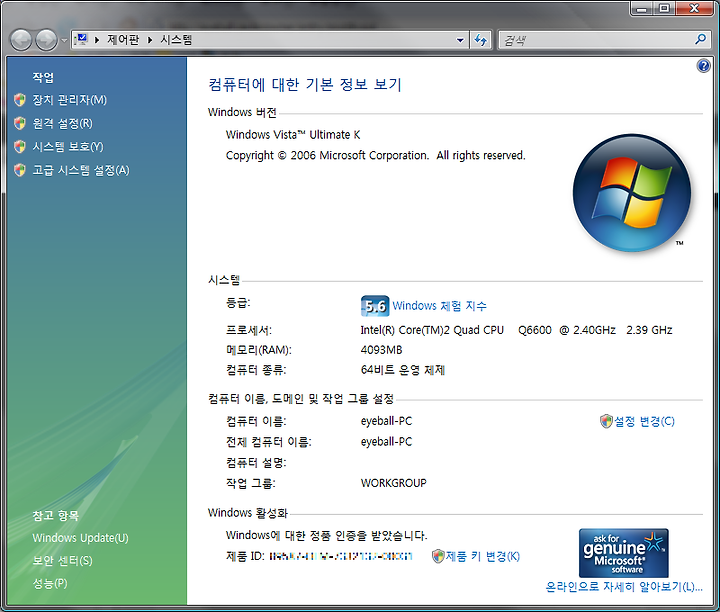Click the WORKGROUP value
The image size is (720, 612).
(394, 483)
